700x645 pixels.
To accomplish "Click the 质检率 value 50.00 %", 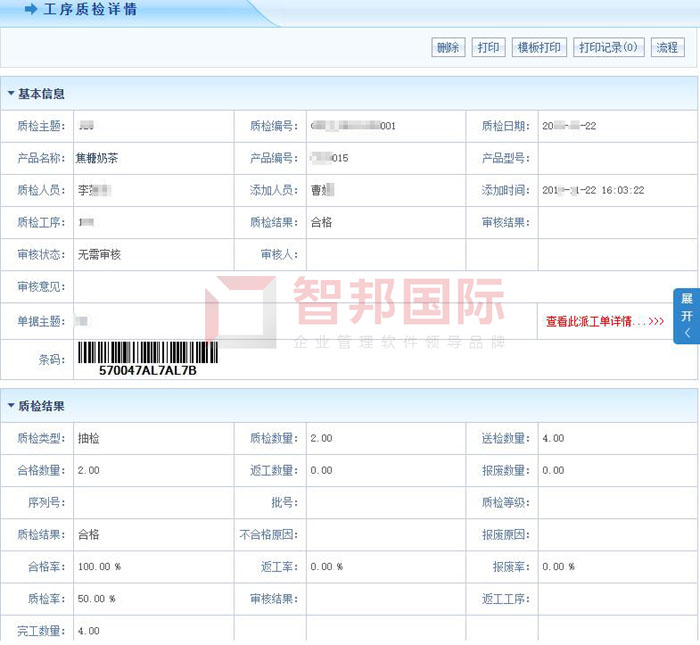I will [98, 599].
